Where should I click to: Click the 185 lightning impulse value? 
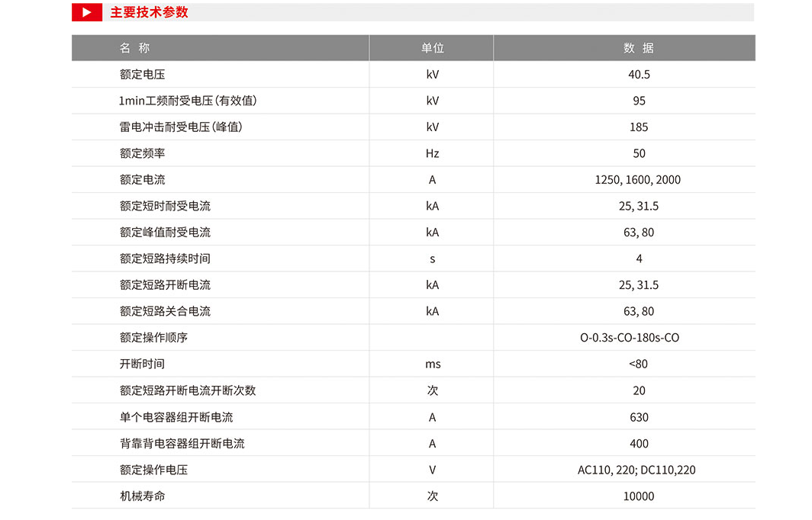pos(639,127)
